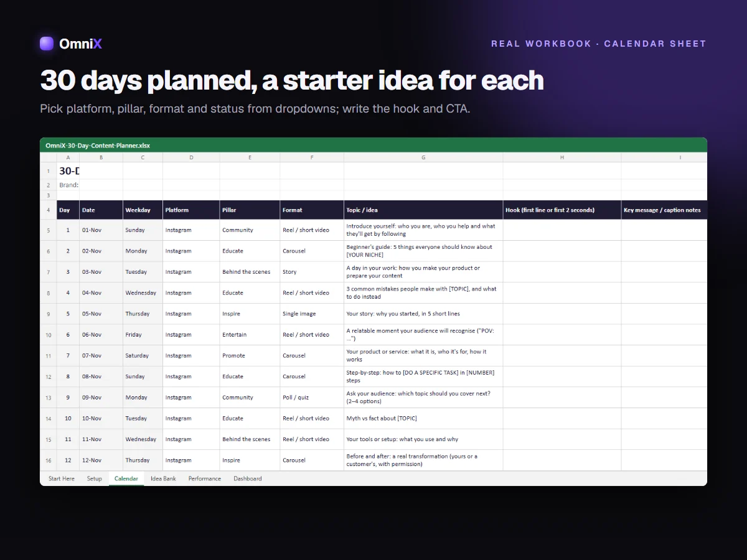Select column A header
The image size is (747, 560).
[x=68, y=157]
